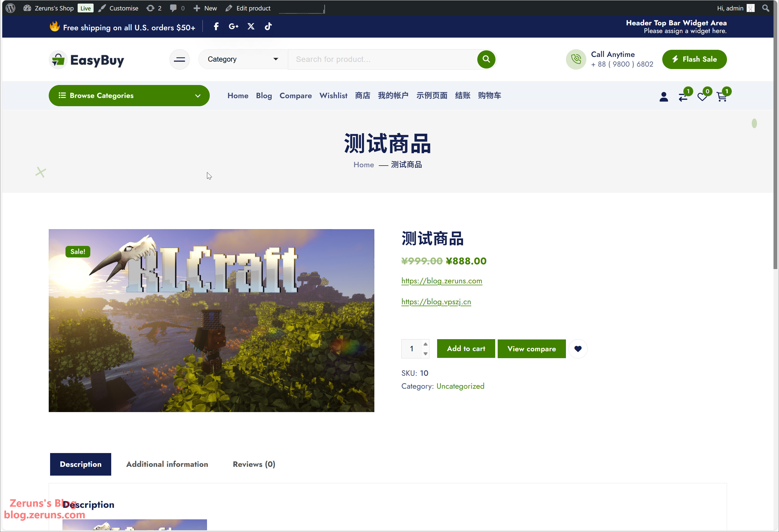Open the 示例页面 navigation link
The width and height of the screenshot is (779, 532).
click(x=432, y=95)
